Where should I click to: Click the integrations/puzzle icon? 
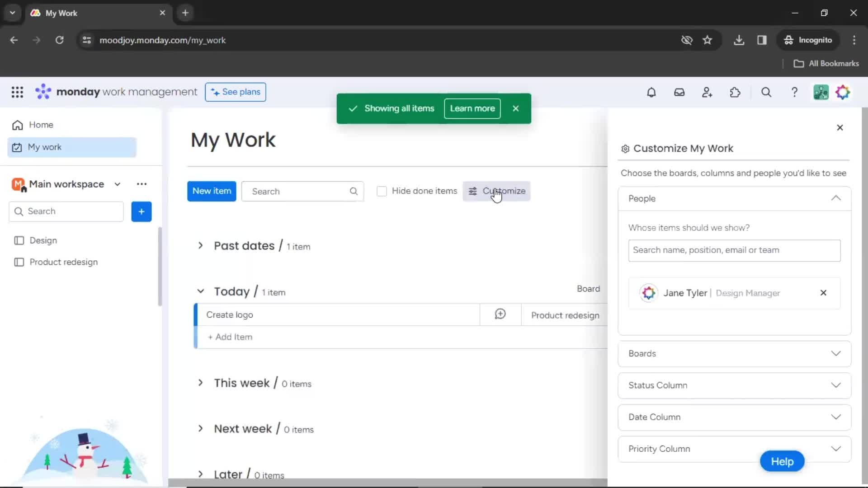pos(735,92)
